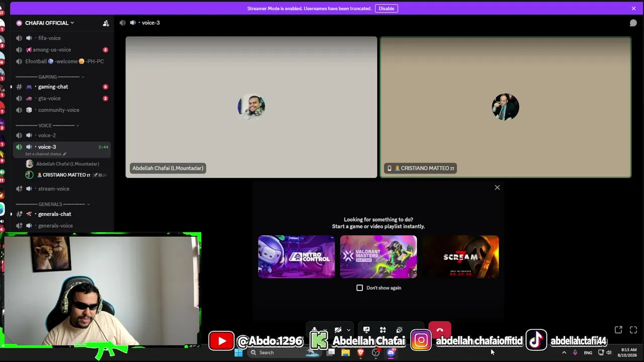Viewport: 644px width, 362px height.
Task: Join the among-us-voice channel
Action: (61, 50)
